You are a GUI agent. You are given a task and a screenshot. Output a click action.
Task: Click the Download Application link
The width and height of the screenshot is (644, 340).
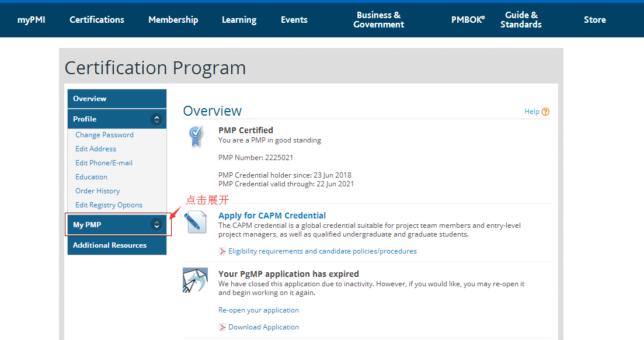pos(264,327)
